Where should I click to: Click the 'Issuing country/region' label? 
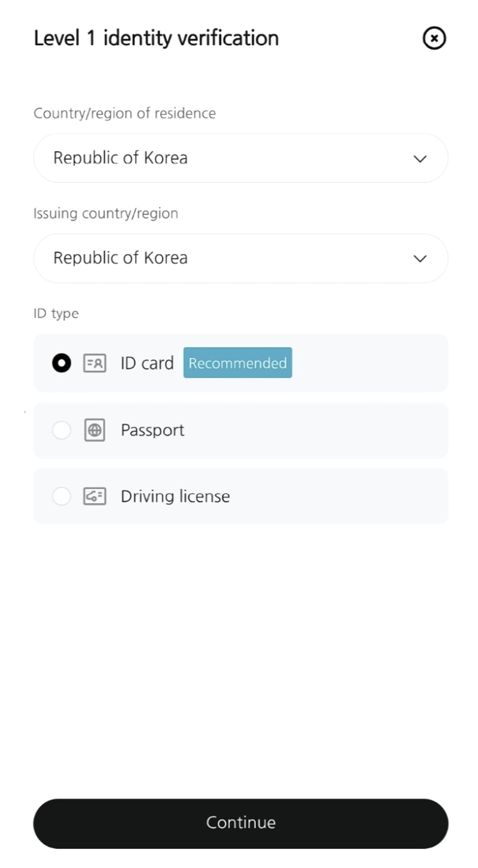pyautogui.click(x=106, y=214)
